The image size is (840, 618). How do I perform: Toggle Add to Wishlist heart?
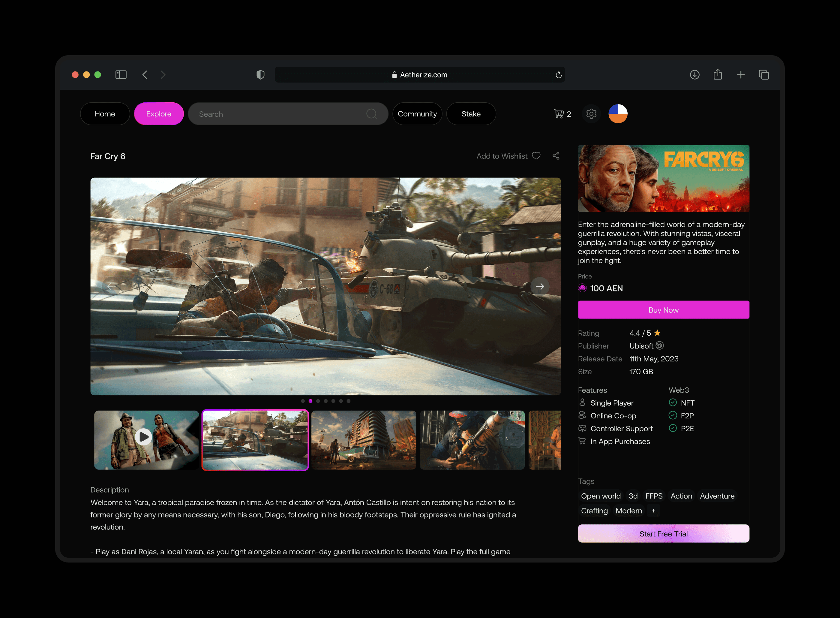[536, 156]
